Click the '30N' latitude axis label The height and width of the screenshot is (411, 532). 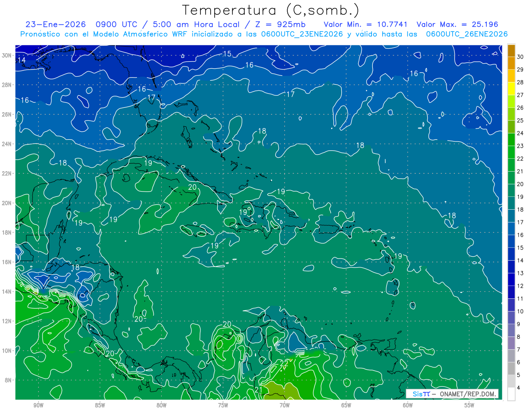click(x=7, y=55)
